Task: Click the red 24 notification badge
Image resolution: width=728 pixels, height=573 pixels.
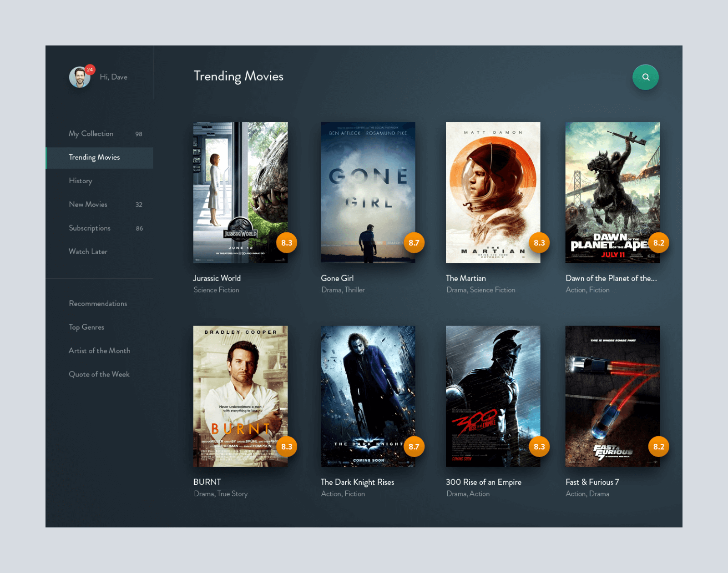Action: point(90,70)
